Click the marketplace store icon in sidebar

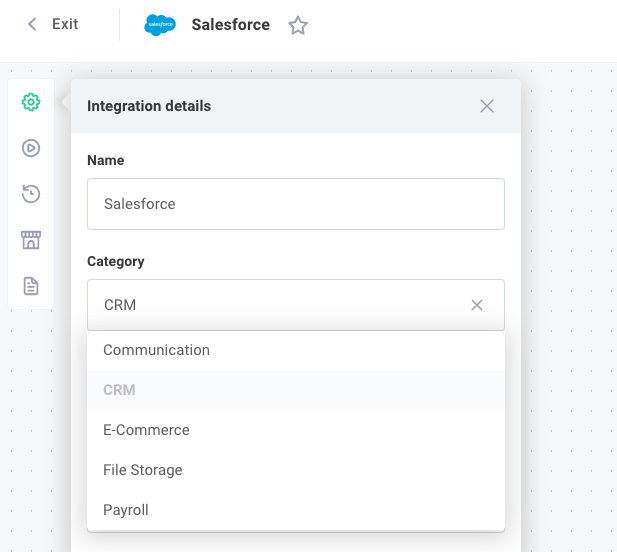pyautogui.click(x=31, y=240)
